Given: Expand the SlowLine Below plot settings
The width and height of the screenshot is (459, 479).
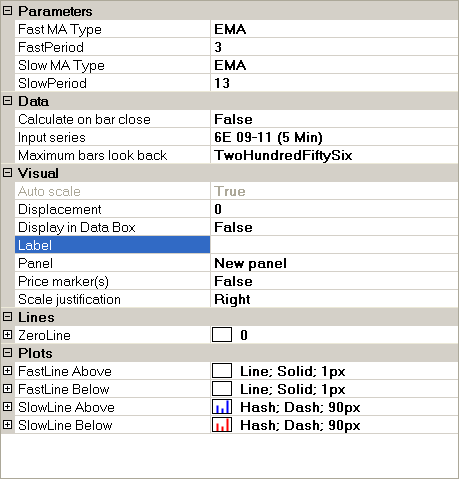Looking at the screenshot, I should coord(7,425).
